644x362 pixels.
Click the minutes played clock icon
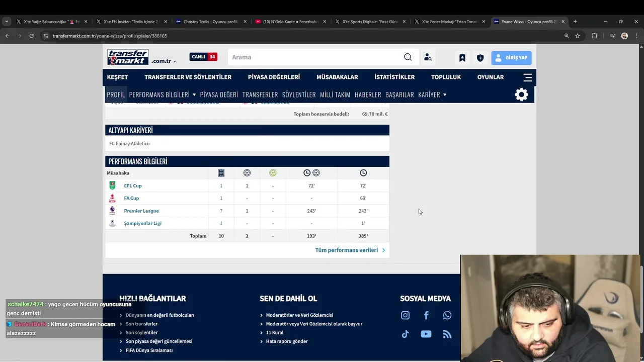coord(363,173)
